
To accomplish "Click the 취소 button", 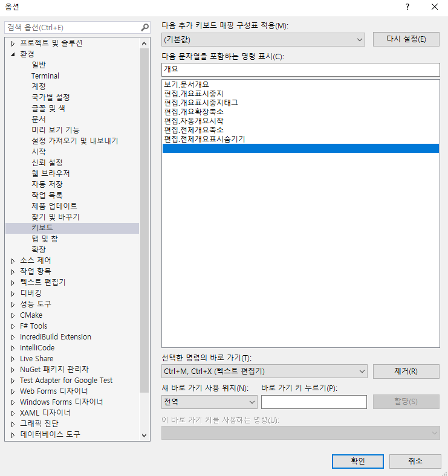I will tap(415, 461).
